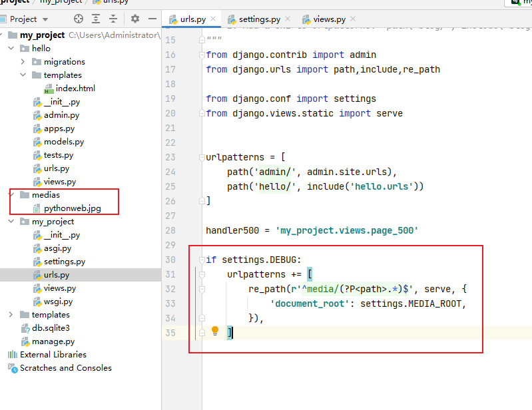The height and width of the screenshot is (410, 532).
Task: Collapse the templates folder inside hello
Action: tap(23, 75)
